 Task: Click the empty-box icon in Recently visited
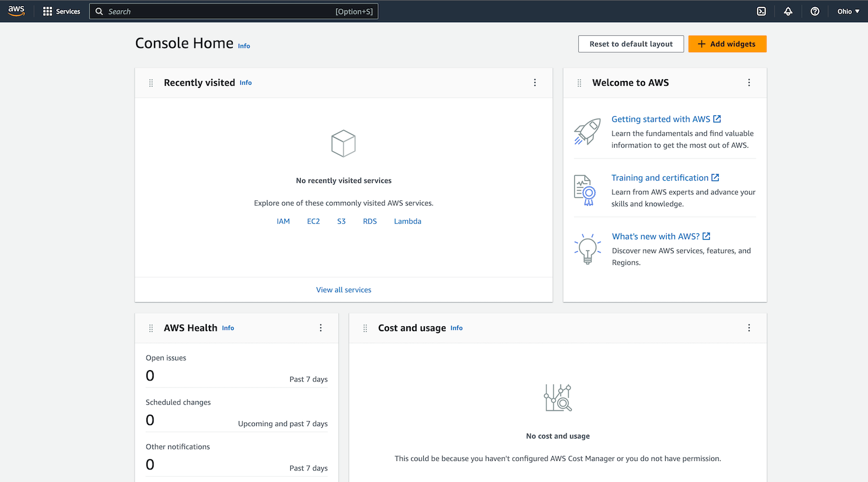point(343,143)
